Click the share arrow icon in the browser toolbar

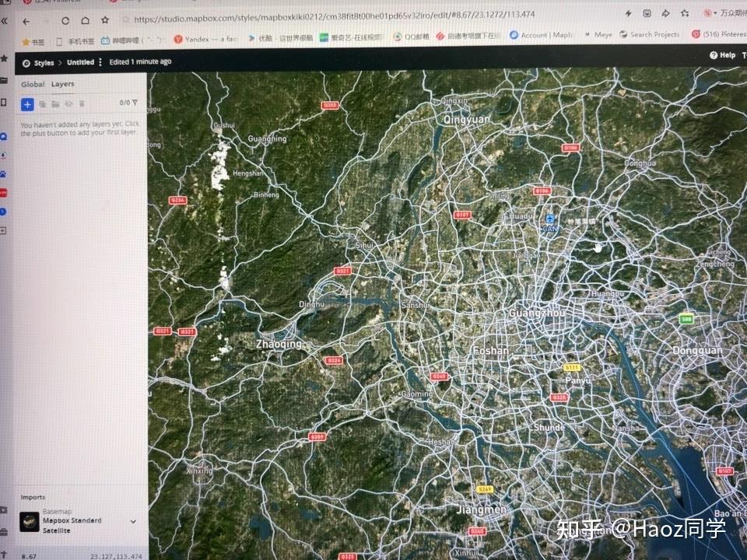click(x=666, y=14)
